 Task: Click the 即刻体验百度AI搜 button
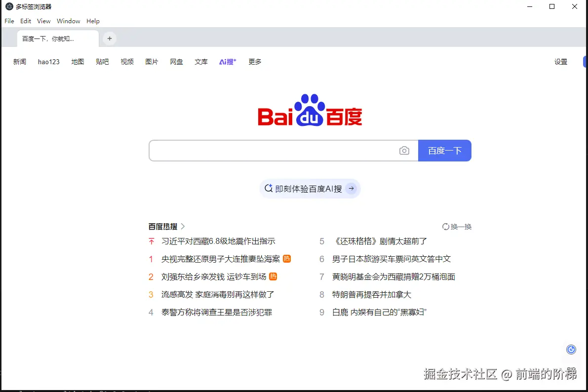310,189
